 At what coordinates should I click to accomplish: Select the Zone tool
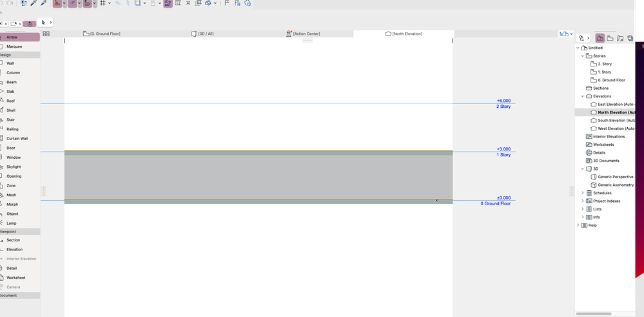[20, 185]
